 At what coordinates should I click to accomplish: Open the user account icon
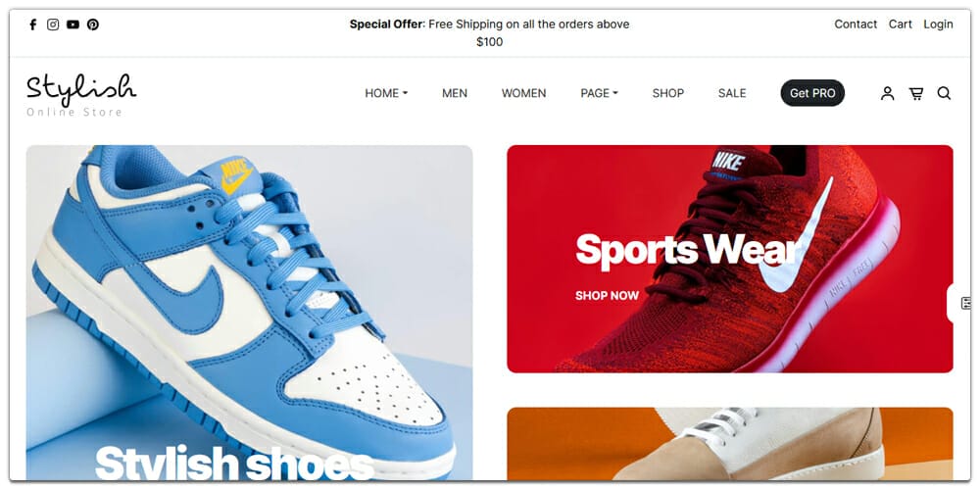887,94
